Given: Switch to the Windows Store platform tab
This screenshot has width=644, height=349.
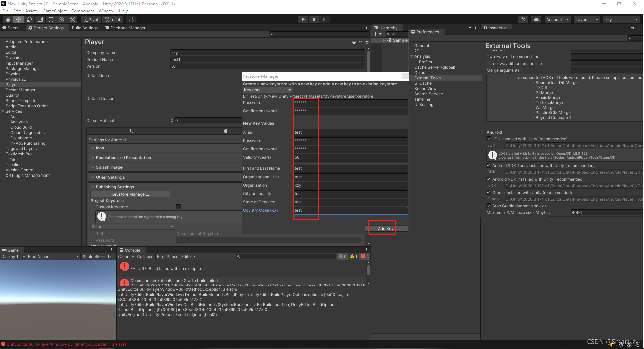Looking at the screenshot, I should pyautogui.click(x=226, y=131).
